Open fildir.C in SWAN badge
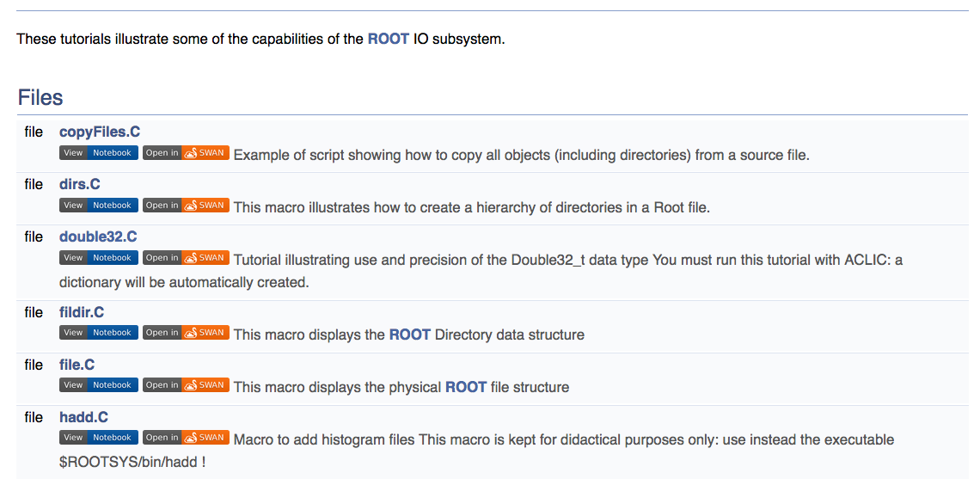The height and width of the screenshot is (479, 980). point(186,333)
